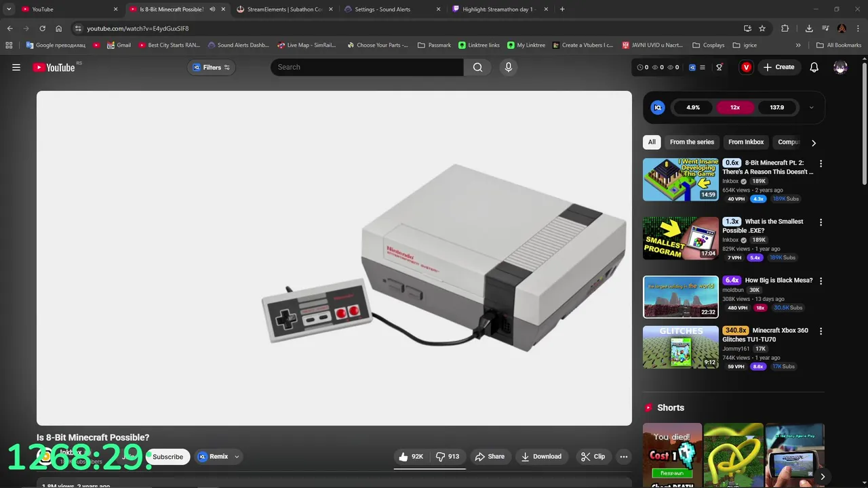
Task: Open the browser extensions puzzle icon
Action: pyautogui.click(x=785, y=28)
